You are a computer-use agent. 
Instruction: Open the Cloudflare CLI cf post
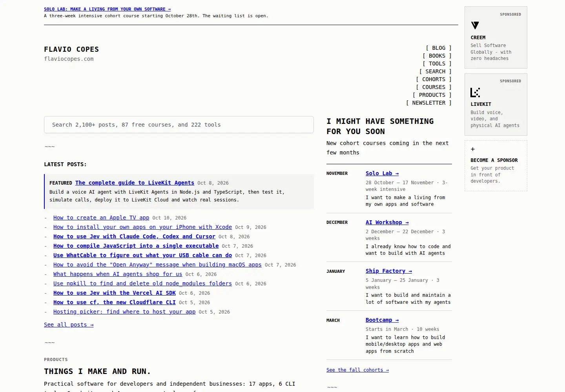tap(115, 302)
